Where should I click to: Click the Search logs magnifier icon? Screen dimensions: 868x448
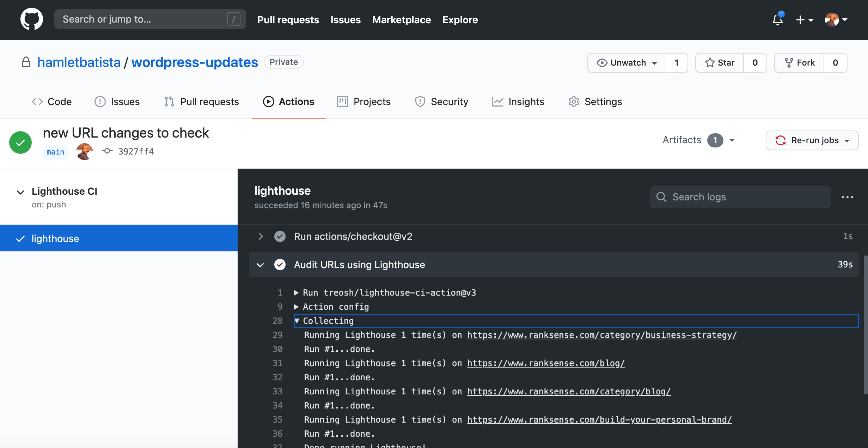(x=661, y=197)
